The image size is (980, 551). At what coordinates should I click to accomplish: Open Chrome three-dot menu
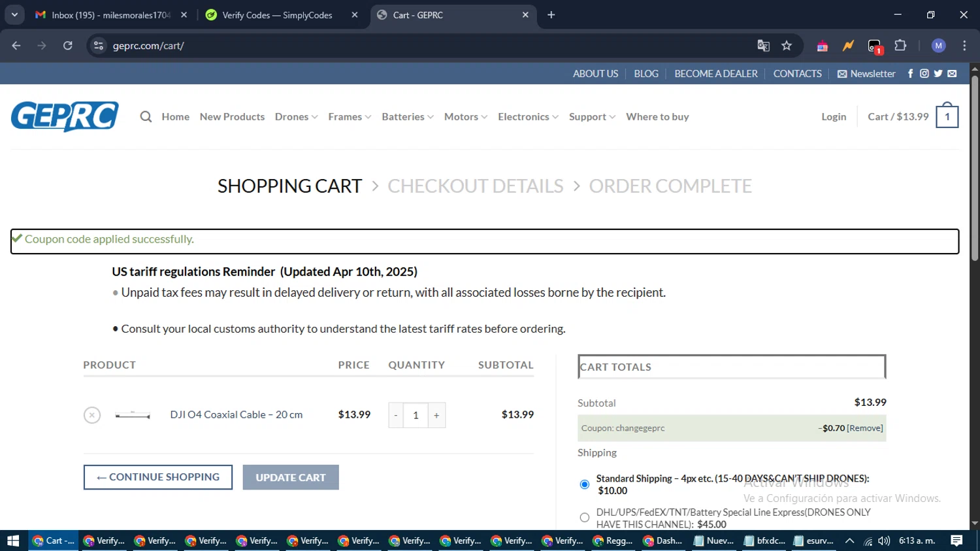(964, 46)
